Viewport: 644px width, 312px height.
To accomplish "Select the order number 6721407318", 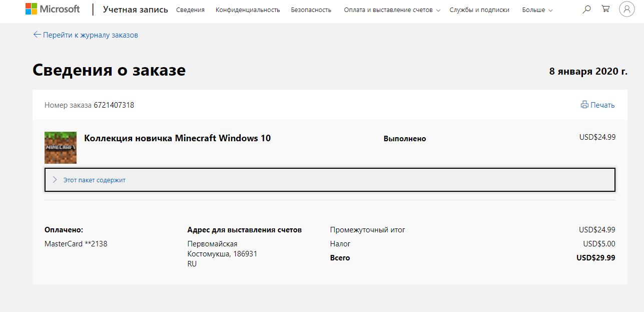I will coord(114,105).
